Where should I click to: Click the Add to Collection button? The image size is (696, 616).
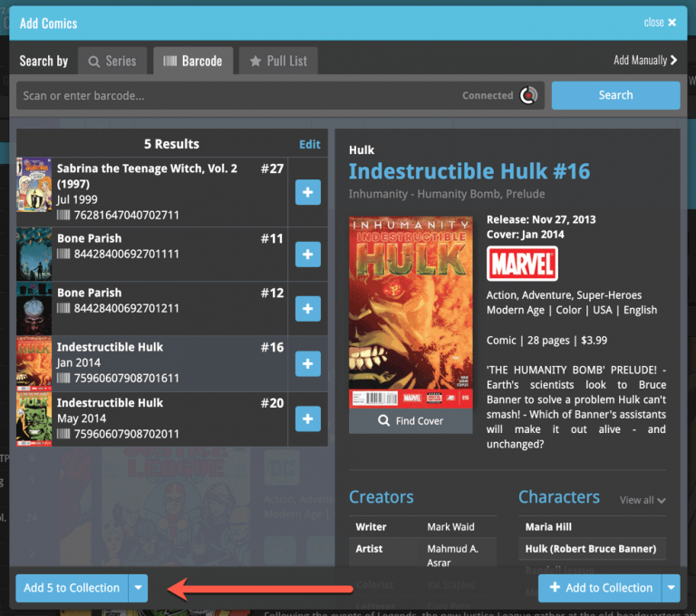pyautogui.click(x=600, y=588)
